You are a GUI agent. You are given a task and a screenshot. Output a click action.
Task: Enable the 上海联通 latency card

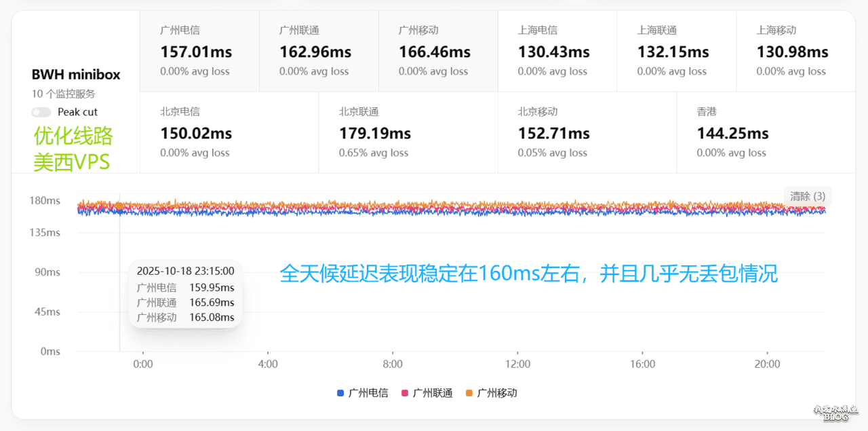[676, 51]
